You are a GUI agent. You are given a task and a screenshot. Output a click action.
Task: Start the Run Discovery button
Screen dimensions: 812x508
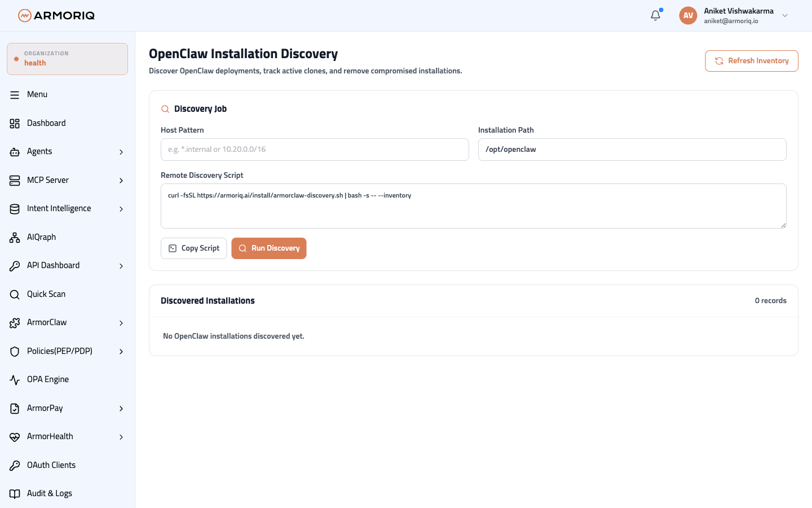[x=269, y=248]
